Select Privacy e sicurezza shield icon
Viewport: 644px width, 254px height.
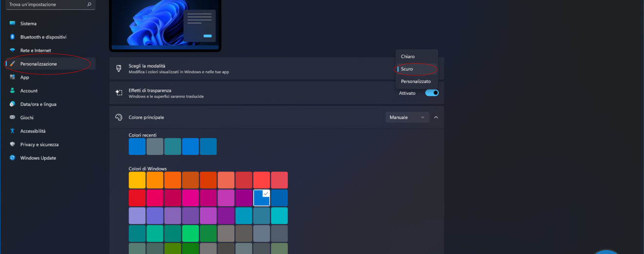point(12,145)
